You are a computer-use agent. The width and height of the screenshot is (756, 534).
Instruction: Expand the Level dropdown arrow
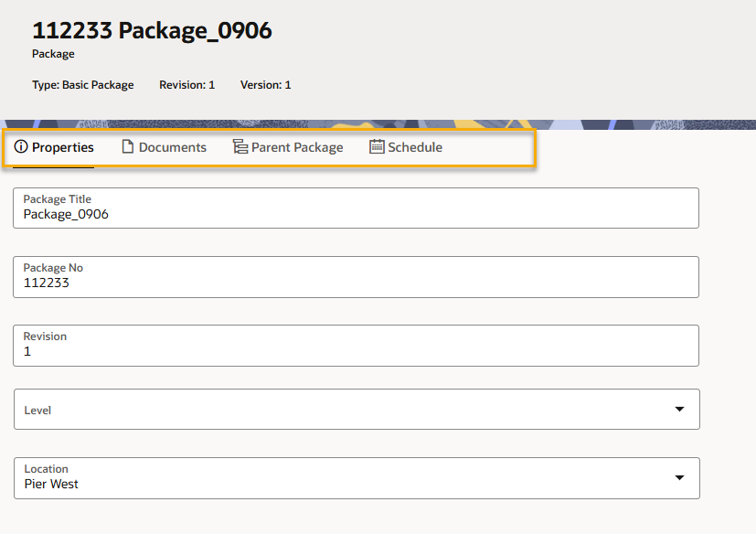pyautogui.click(x=679, y=410)
